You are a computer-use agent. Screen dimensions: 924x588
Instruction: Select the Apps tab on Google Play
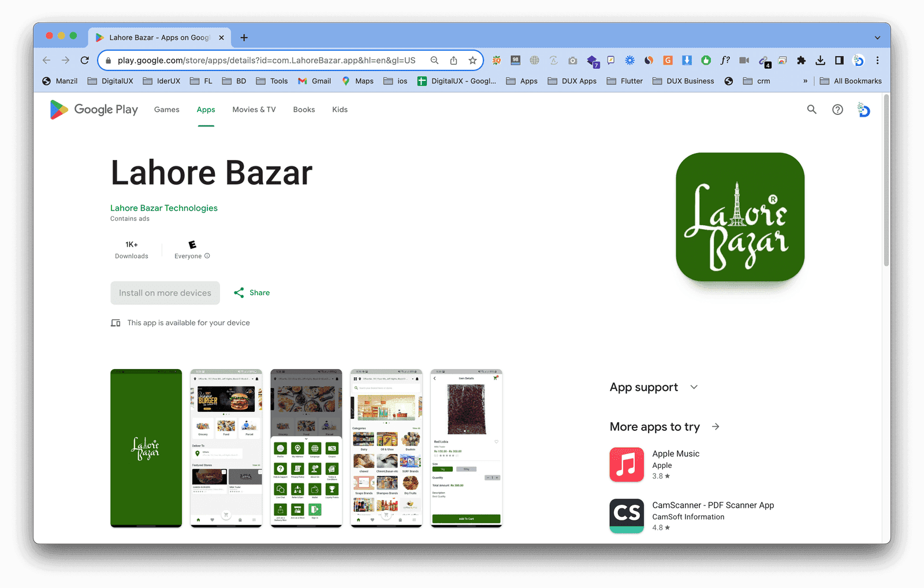coord(206,109)
